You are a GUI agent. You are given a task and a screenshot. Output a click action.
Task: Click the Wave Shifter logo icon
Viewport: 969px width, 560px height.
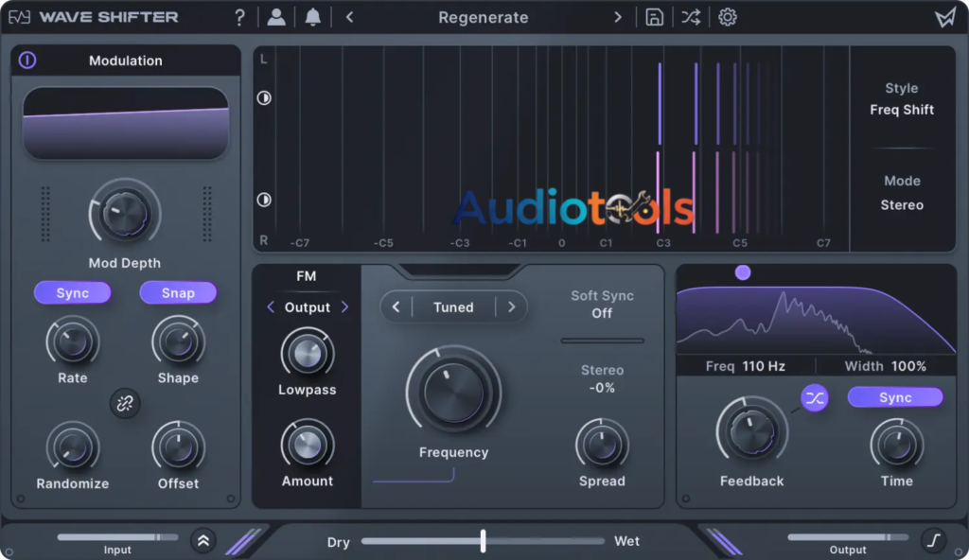[19, 17]
